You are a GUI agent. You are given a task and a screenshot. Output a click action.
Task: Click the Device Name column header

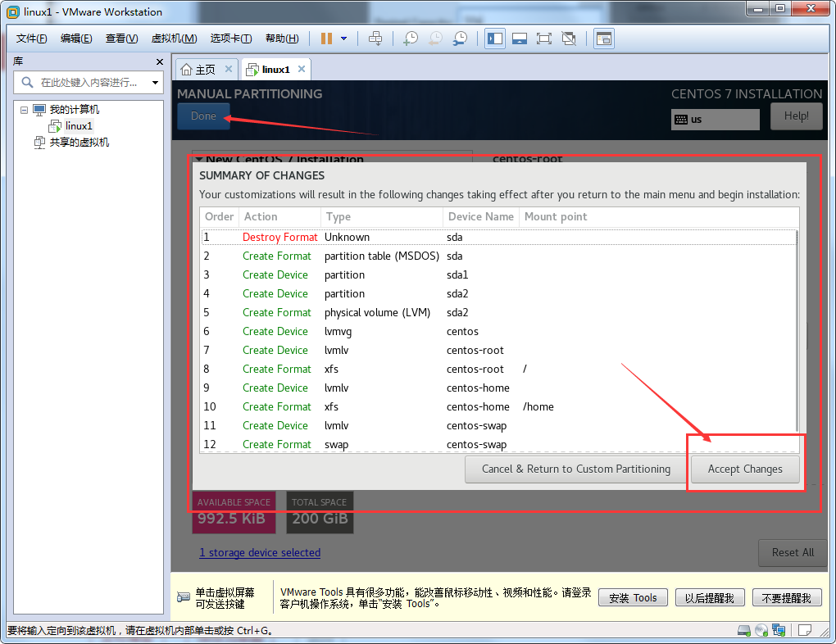tap(481, 217)
